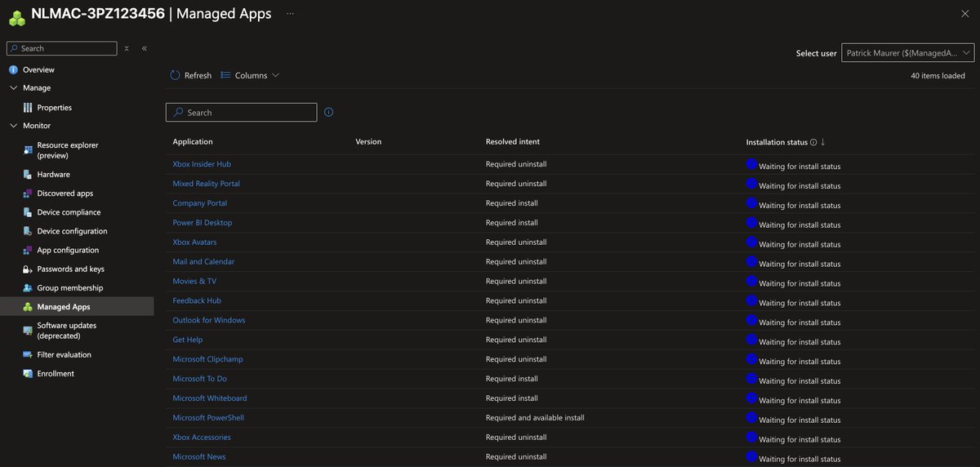Viewport: 980px width, 467px height.
Task: Sort by the Application column header
Action: click(x=193, y=142)
